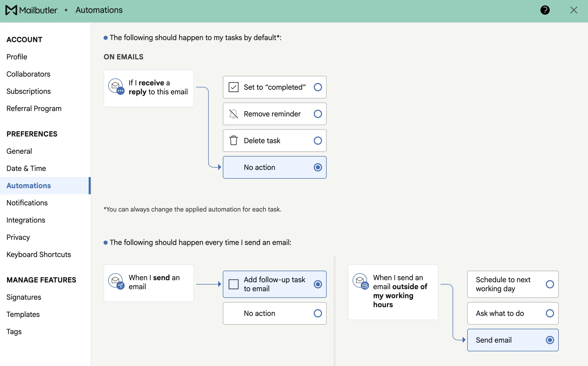588x366 pixels.
Task: Click the Mailbutler logo icon
Action: coord(11,10)
